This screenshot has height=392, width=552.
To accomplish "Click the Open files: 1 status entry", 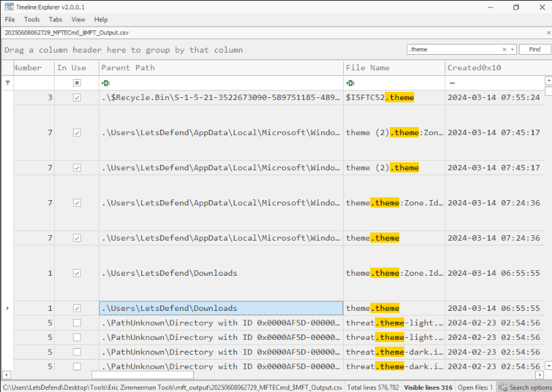I will click(475, 387).
